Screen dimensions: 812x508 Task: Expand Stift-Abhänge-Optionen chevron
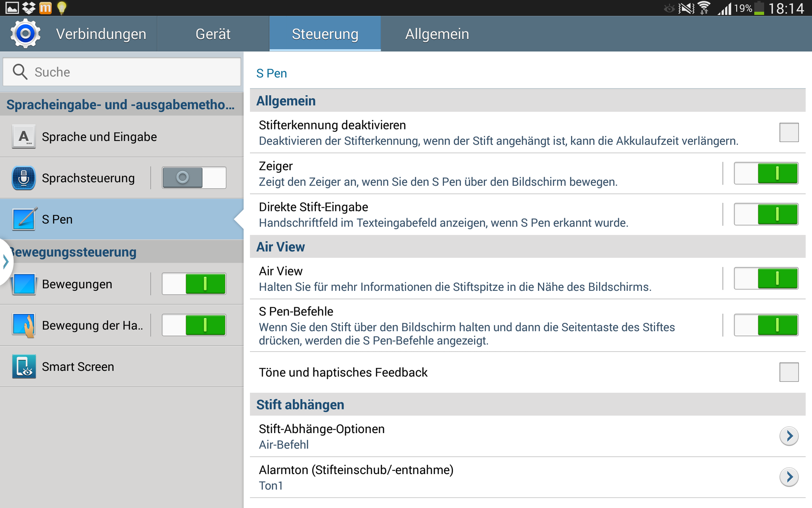click(789, 436)
